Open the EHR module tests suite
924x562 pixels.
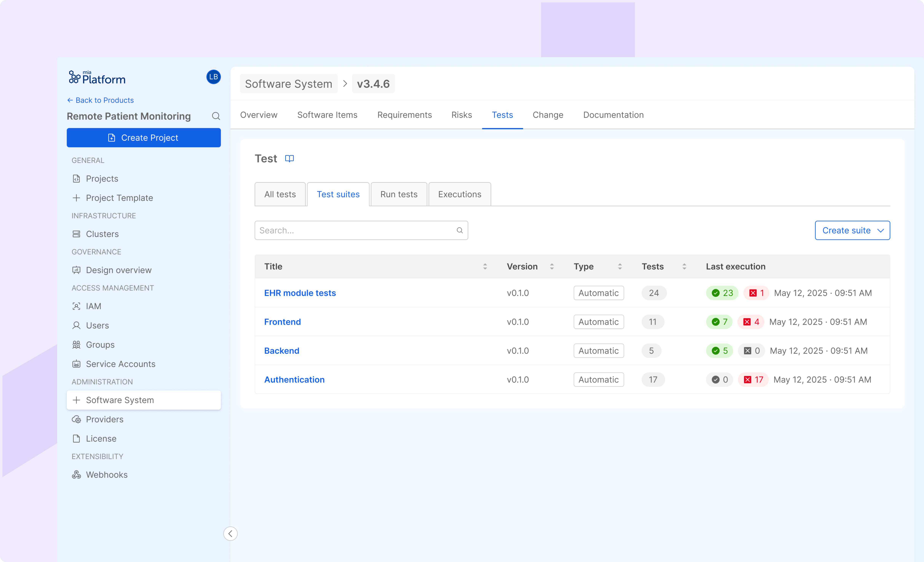(x=300, y=293)
